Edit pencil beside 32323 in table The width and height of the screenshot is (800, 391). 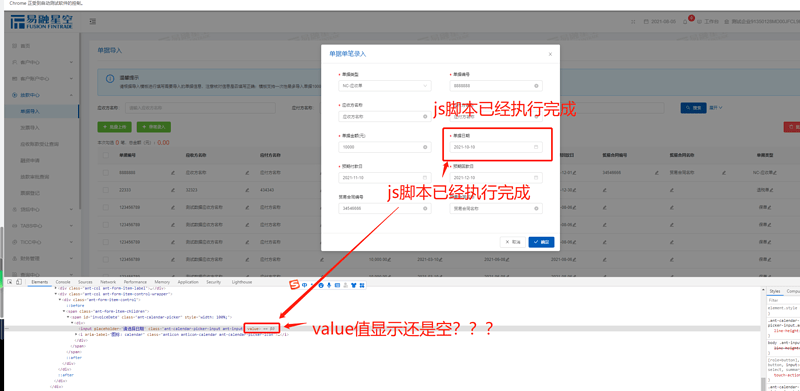247,190
